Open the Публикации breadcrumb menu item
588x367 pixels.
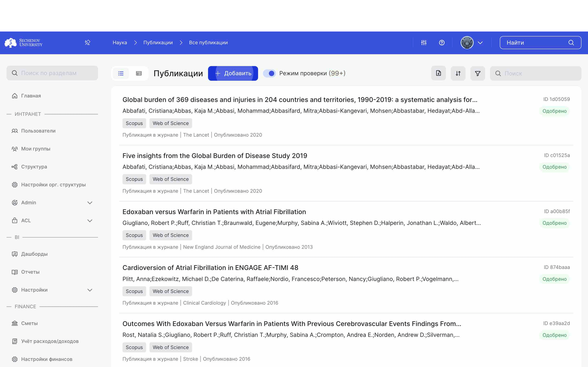[x=158, y=42]
